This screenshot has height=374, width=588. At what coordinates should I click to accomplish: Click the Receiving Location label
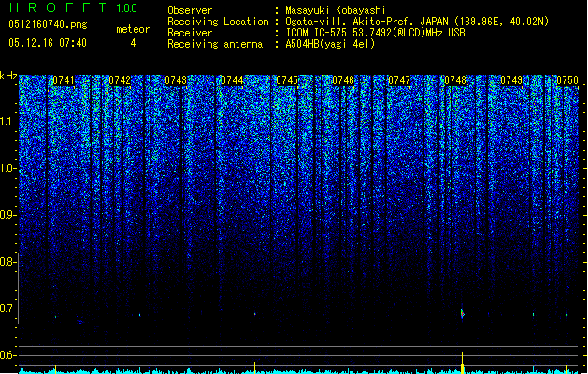point(218,22)
